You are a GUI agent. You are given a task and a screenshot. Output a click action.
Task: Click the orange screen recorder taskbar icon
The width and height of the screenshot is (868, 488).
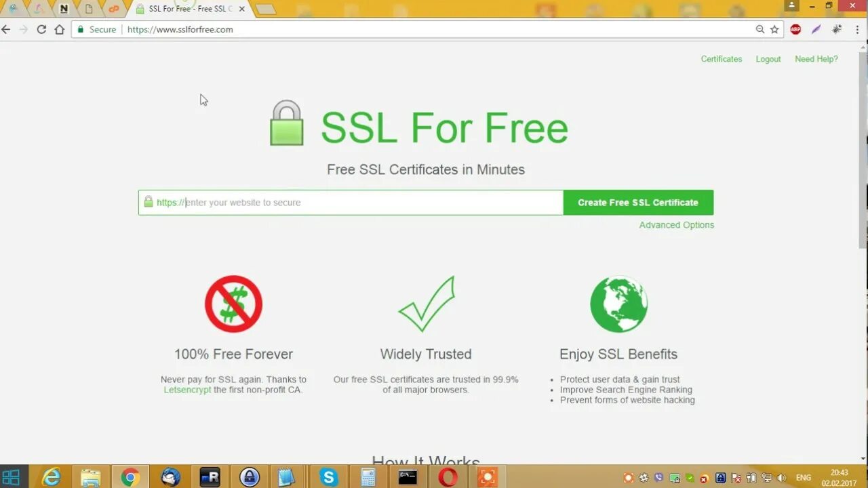coord(487,477)
